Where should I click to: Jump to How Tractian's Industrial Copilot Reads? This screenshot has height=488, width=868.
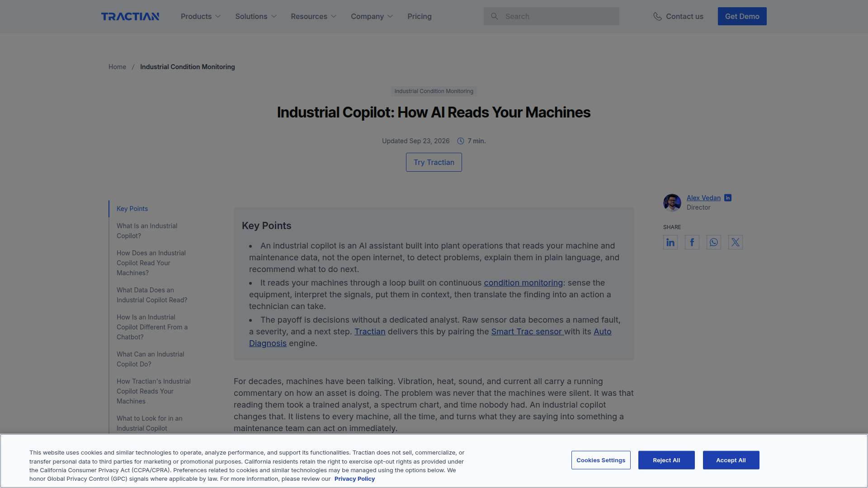coord(154,391)
